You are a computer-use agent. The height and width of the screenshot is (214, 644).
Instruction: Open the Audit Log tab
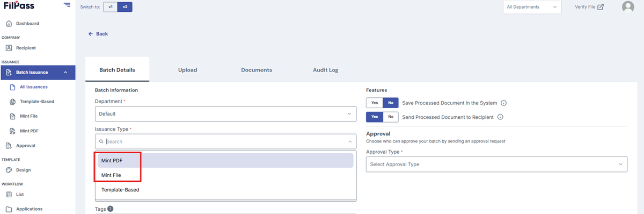pyautogui.click(x=325, y=70)
